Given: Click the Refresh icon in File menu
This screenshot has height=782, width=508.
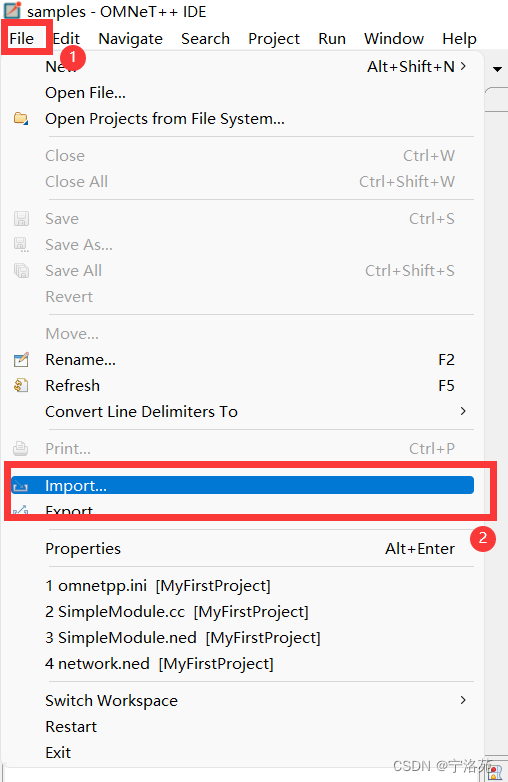Looking at the screenshot, I should (x=21, y=386).
